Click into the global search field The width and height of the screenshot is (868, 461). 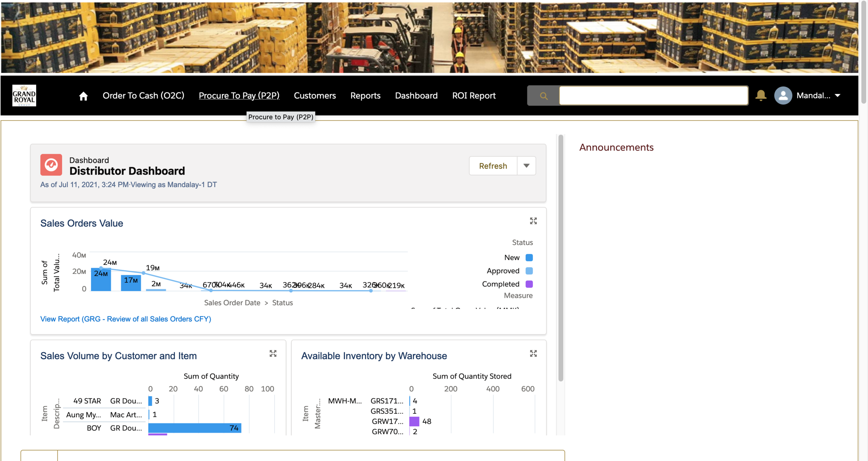pos(653,95)
